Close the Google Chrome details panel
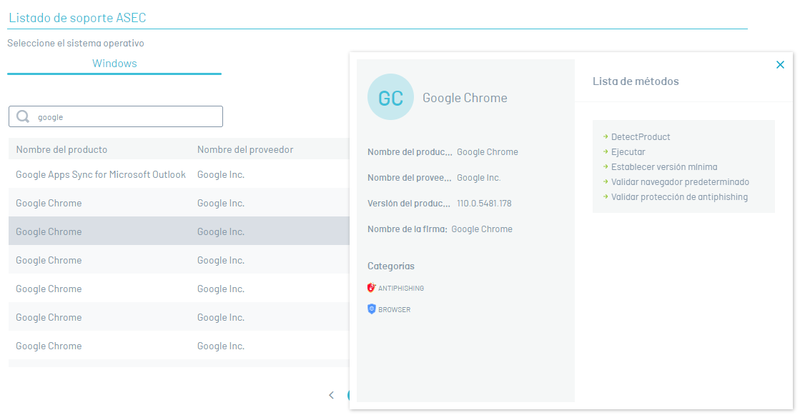Viewport: 800px width, 415px height. click(x=780, y=65)
